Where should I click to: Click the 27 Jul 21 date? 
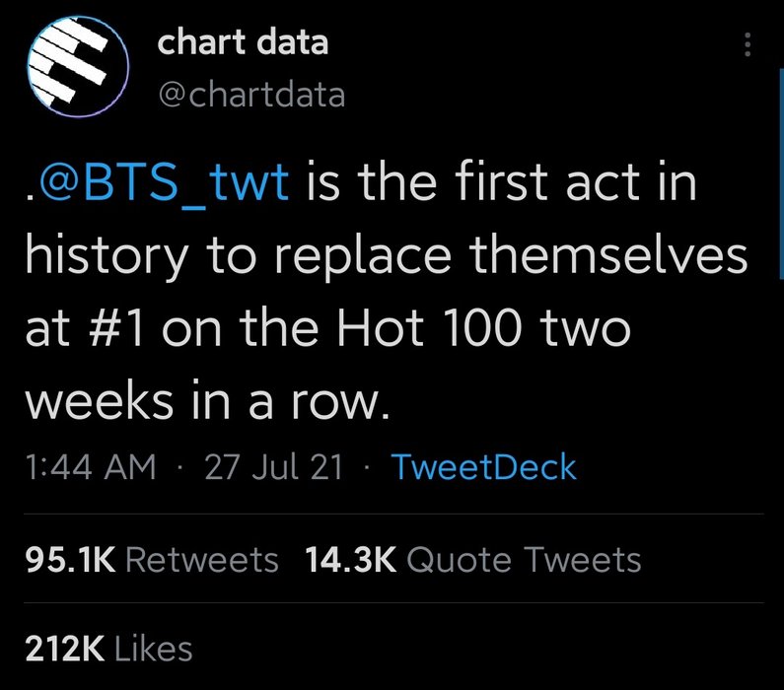274,467
